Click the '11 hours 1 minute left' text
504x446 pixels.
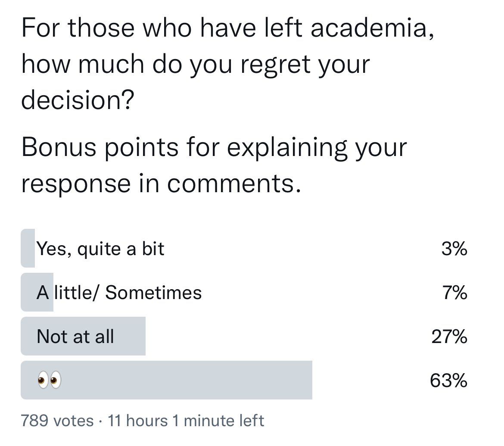pos(186,421)
